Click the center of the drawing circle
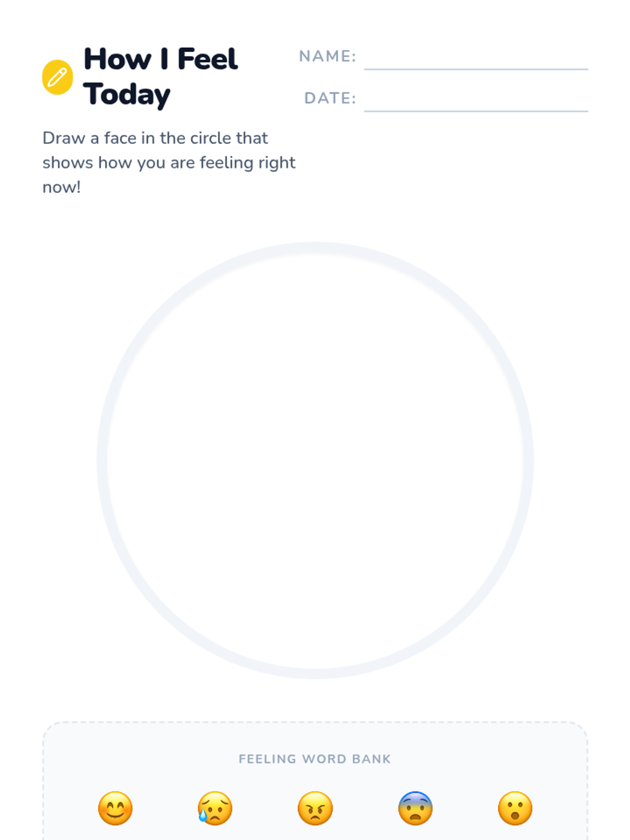 (315, 460)
